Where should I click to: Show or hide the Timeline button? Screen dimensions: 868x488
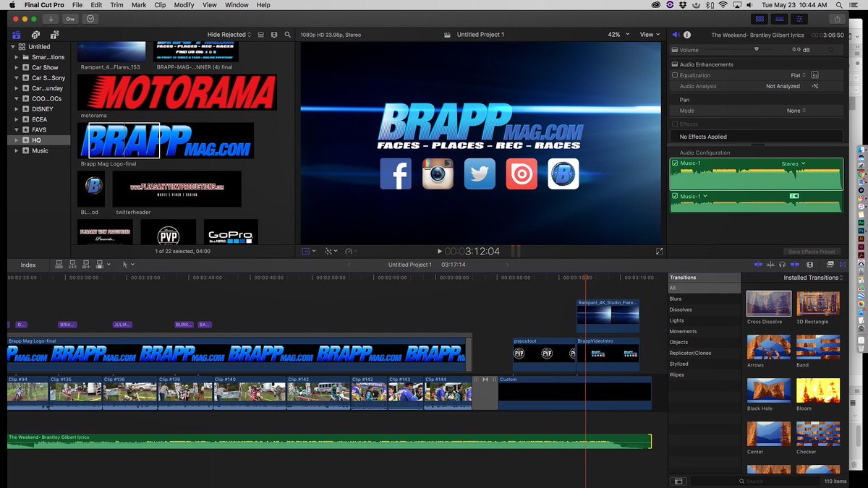[x=779, y=19]
